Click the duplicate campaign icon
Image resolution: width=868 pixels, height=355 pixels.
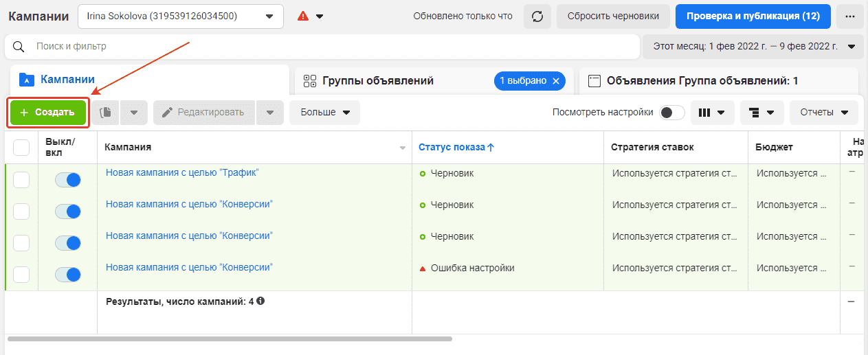click(x=105, y=113)
